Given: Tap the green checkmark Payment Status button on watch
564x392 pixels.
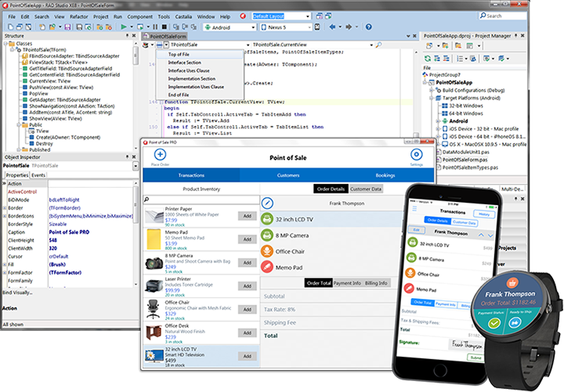Looking at the screenshot, I should tap(493, 323).
